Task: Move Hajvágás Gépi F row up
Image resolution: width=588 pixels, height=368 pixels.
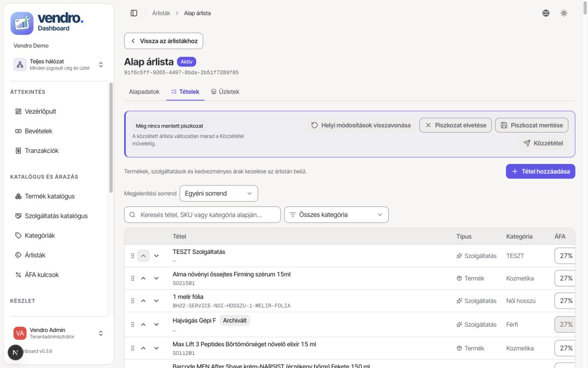Action: pyautogui.click(x=143, y=325)
